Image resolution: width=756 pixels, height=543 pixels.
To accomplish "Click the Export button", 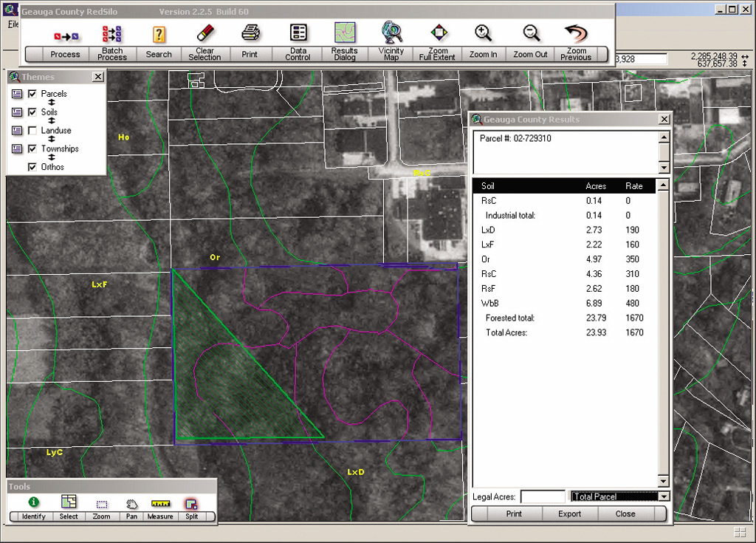I will pyautogui.click(x=570, y=513).
